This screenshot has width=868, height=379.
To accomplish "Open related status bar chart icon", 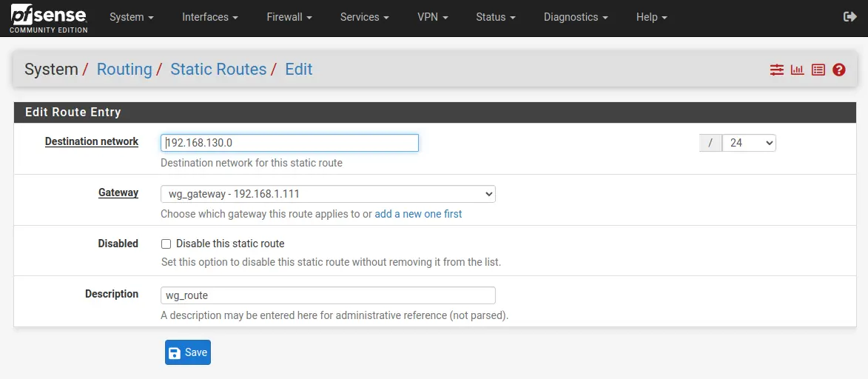I will coord(797,70).
